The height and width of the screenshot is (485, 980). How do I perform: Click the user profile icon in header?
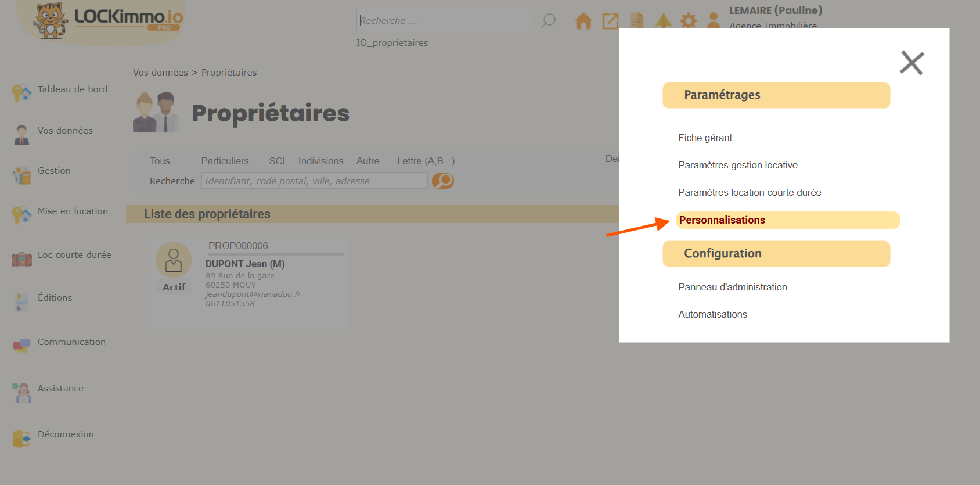(714, 21)
